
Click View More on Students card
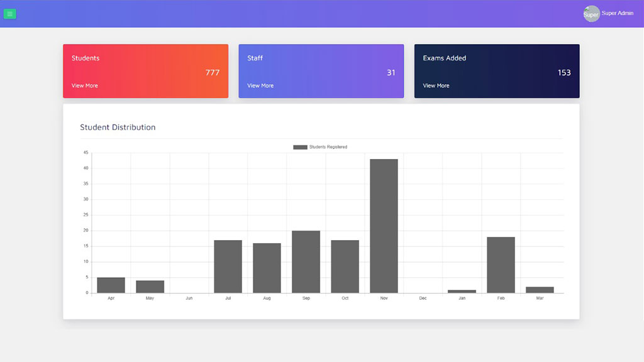pyautogui.click(x=84, y=85)
